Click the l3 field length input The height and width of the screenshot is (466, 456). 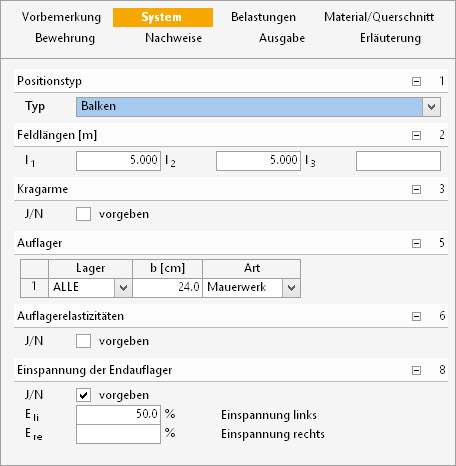(398, 161)
